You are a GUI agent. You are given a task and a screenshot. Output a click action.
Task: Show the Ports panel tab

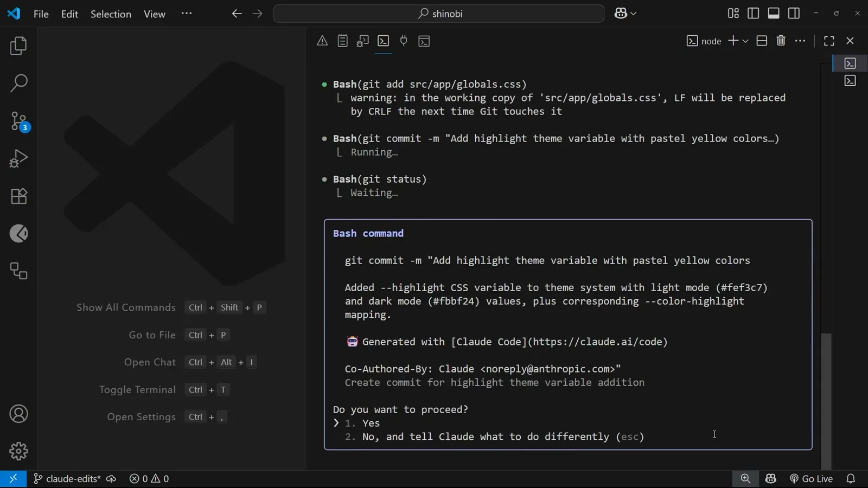pos(404,41)
